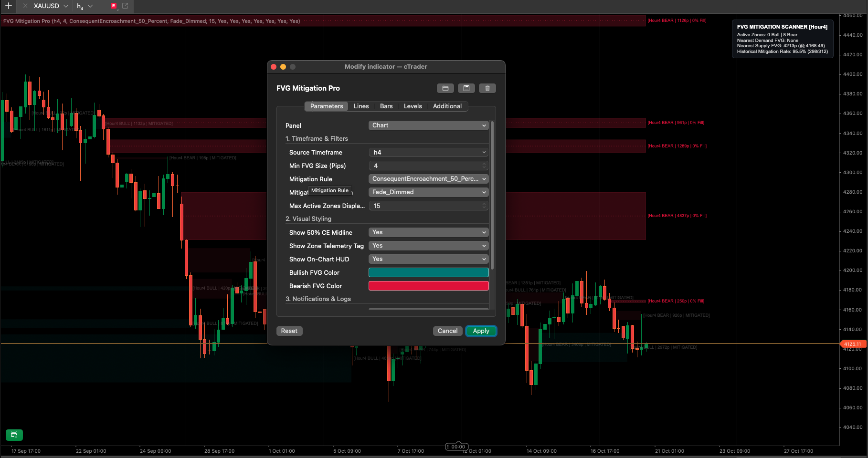Screen dimensions: 868x458
Task: Save parameters with floppy disk icon
Action: click(x=466, y=88)
